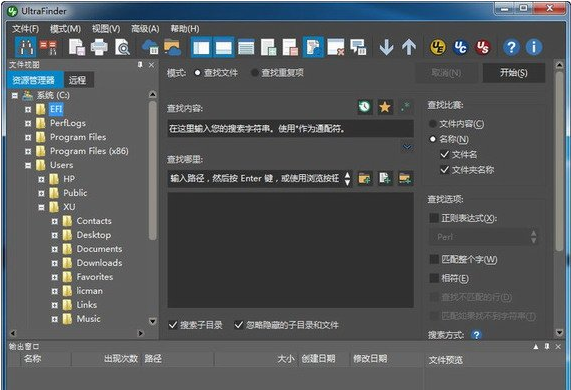Toggle file view panel layout icon
The height and width of the screenshot is (390, 571).
point(201,47)
